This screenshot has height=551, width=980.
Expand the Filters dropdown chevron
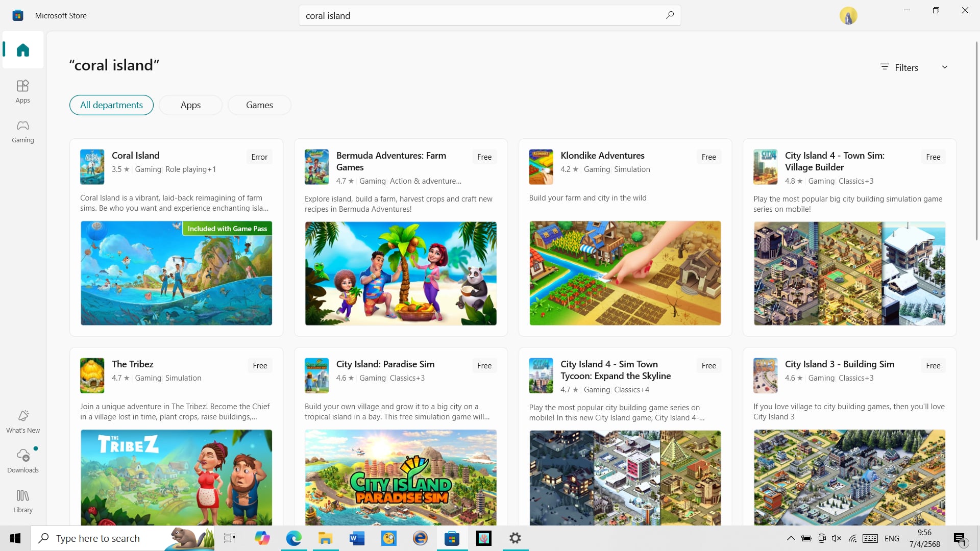point(945,67)
